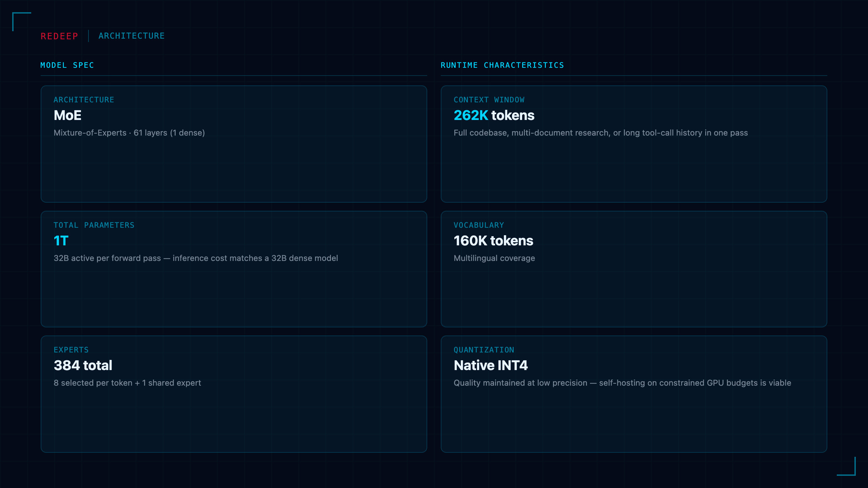Select the Native INT4 value
The image size is (868, 488).
pos(491,366)
